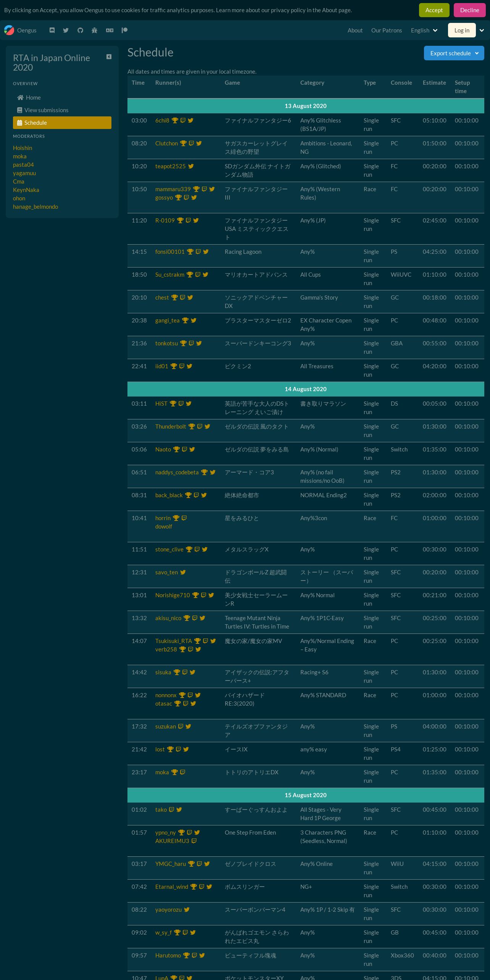Open savo_ten's Twitter icon
This screenshot has height=980, width=490.
coord(183,572)
